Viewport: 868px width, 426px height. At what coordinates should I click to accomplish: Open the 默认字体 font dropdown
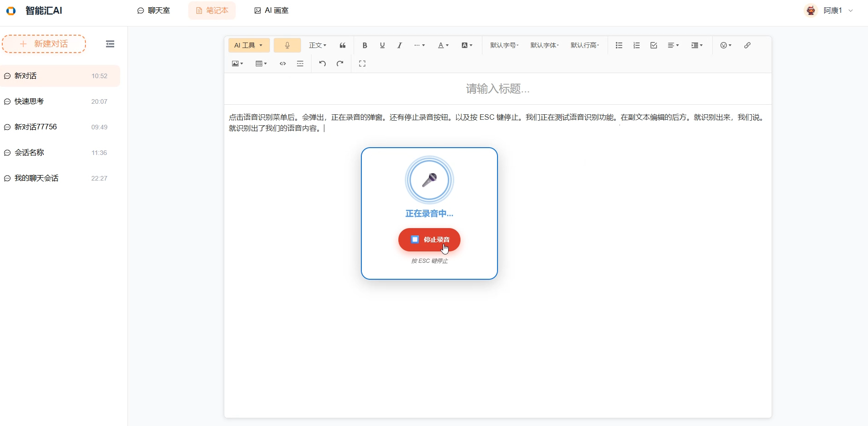tap(544, 45)
